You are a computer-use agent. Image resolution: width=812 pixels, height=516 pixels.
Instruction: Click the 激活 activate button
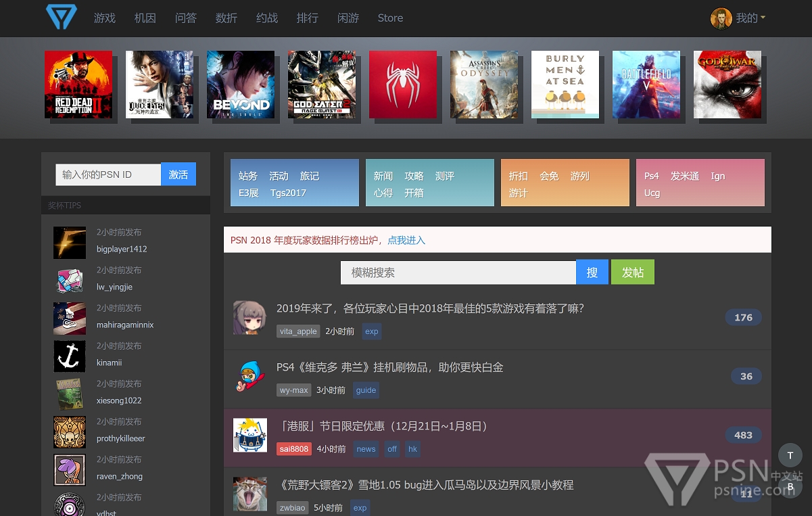pyautogui.click(x=178, y=174)
